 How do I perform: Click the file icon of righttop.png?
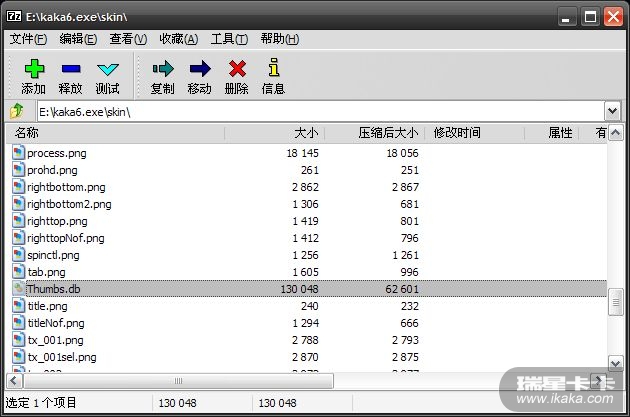(18, 221)
